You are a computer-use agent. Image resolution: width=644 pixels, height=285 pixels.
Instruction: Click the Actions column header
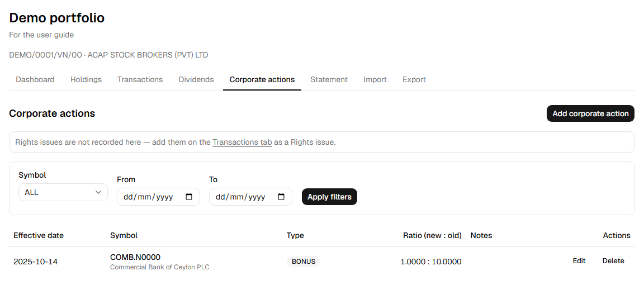617,236
